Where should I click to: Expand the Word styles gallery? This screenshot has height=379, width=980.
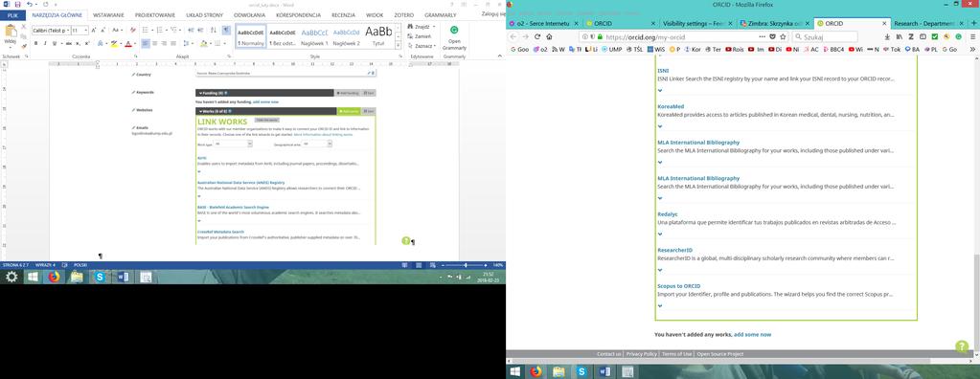click(x=398, y=46)
